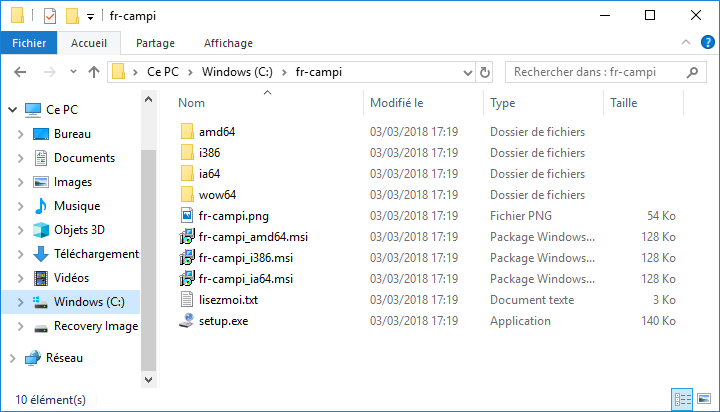Open the Help question mark icon

click(708, 42)
